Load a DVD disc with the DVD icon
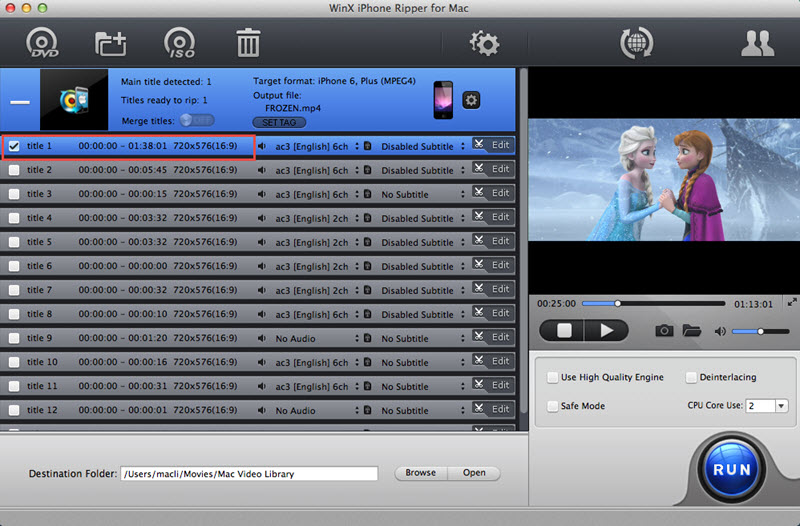Image resolution: width=800 pixels, height=526 pixels. pos(42,43)
